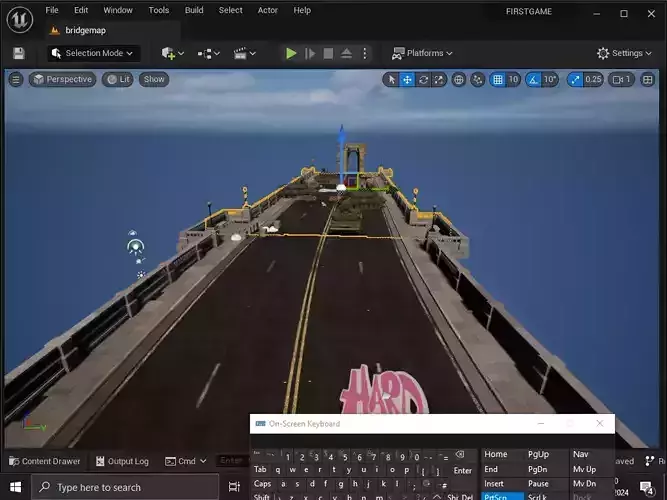
Task: Click the Eject button in the toolbar
Action: tap(346, 53)
